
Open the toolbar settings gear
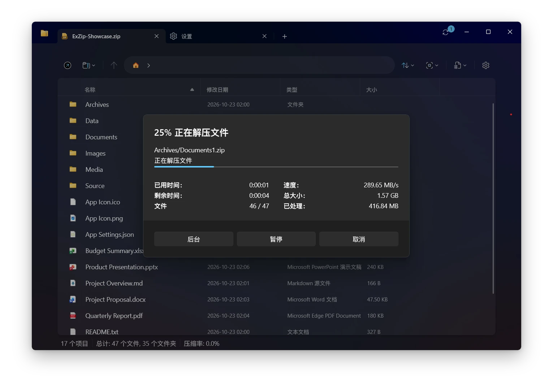pyautogui.click(x=486, y=65)
